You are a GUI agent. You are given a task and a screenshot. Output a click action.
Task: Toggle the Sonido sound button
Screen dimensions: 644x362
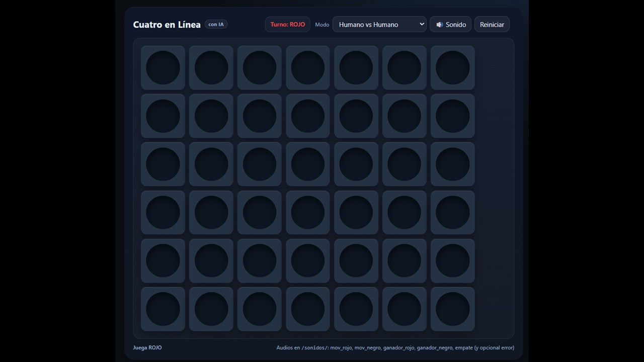point(450,25)
